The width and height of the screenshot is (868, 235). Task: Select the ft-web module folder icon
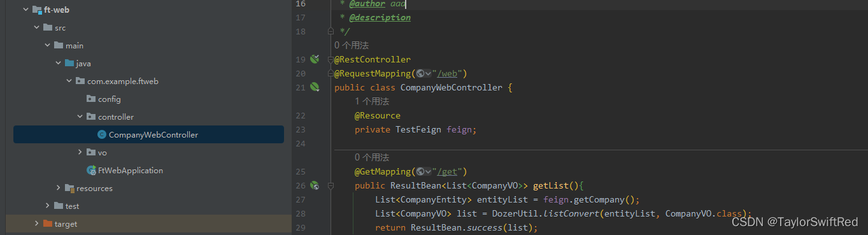pos(37,10)
